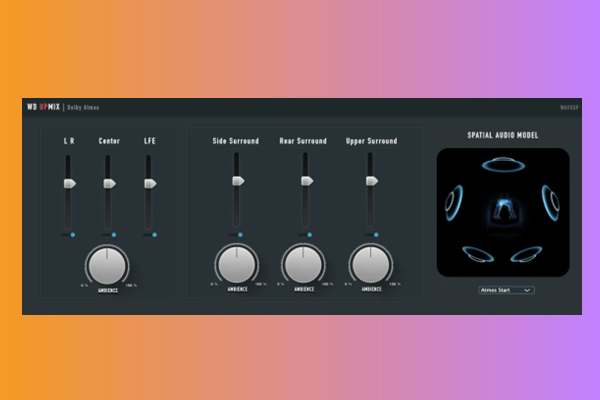Screen dimensions: 600x400
Task: Click the Rear Surround Ambience knob
Action: point(303,264)
